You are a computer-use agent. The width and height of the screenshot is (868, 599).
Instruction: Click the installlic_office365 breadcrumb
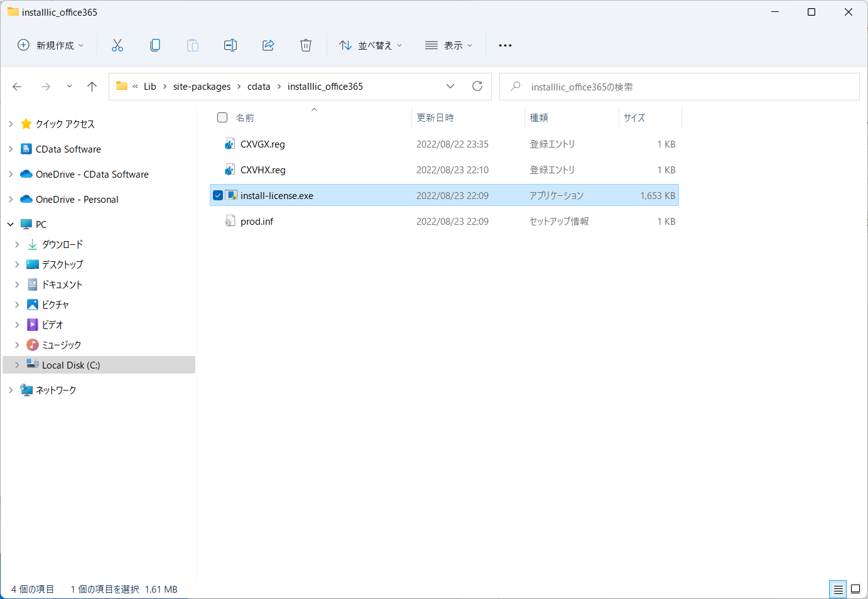click(x=325, y=87)
